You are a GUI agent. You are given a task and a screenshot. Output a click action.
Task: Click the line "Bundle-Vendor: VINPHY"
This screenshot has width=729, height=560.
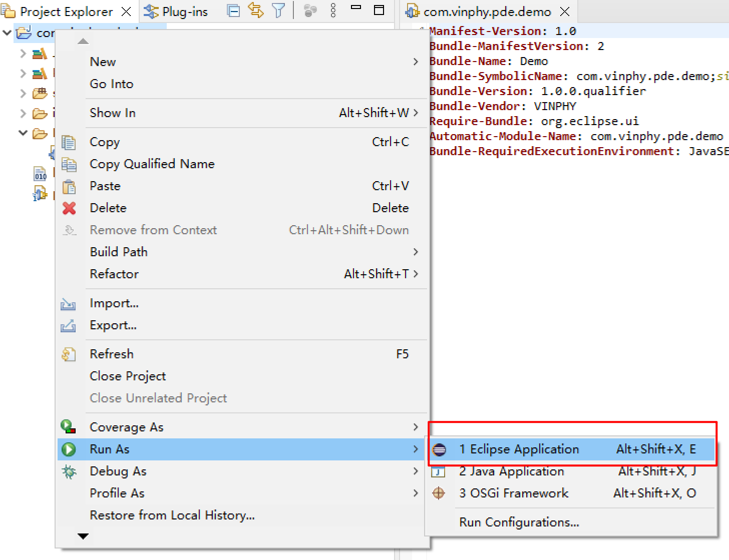tap(503, 106)
